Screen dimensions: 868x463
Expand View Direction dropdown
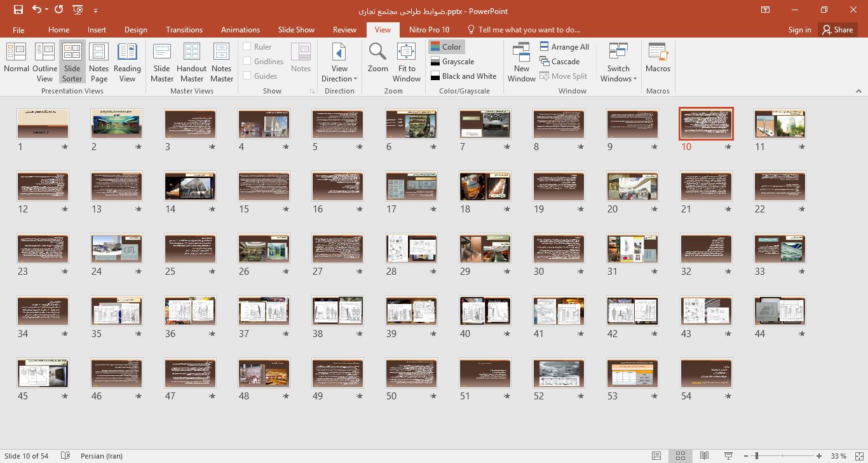click(x=339, y=62)
